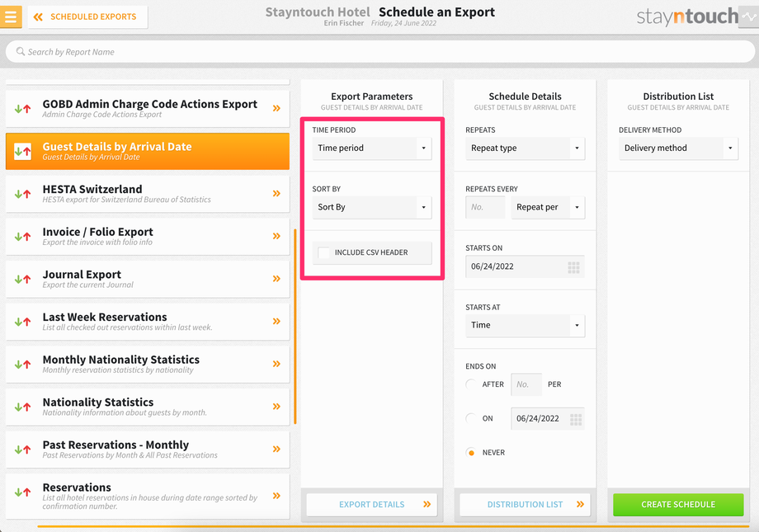Select the Last Week Reservations report
759x532 pixels.
coord(148,322)
